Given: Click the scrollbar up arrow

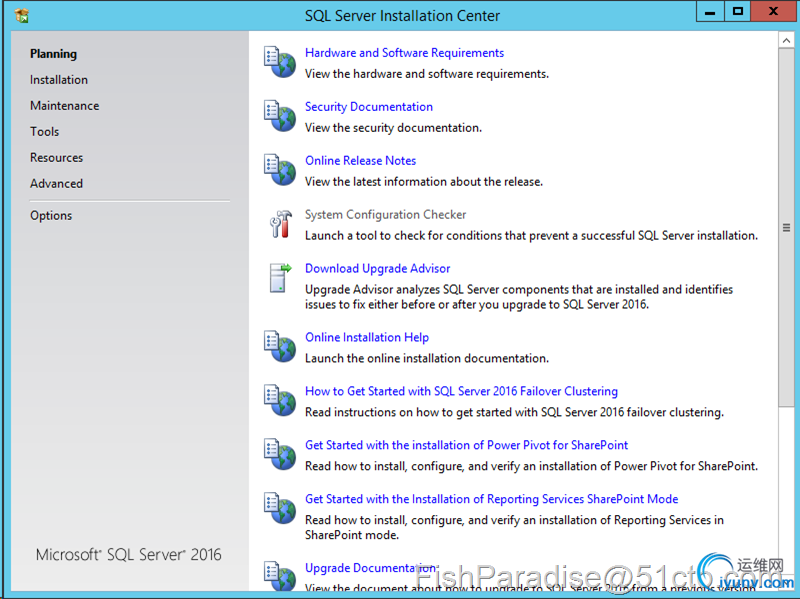Looking at the screenshot, I should pyautogui.click(x=786, y=40).
